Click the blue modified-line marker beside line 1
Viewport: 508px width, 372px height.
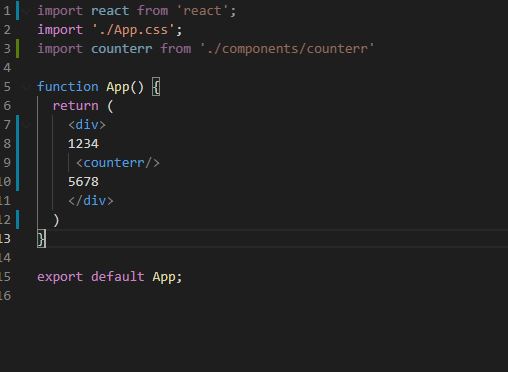click(18, 11)
